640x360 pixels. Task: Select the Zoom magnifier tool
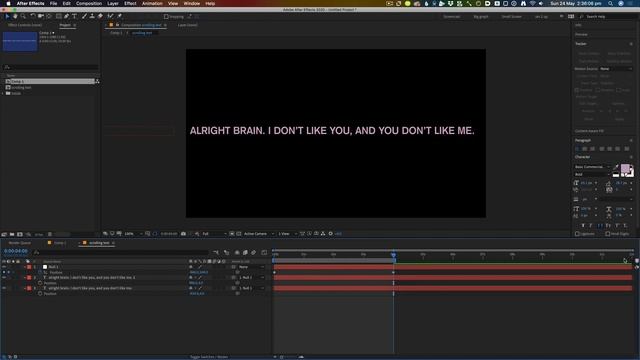[x=23, y=16]
